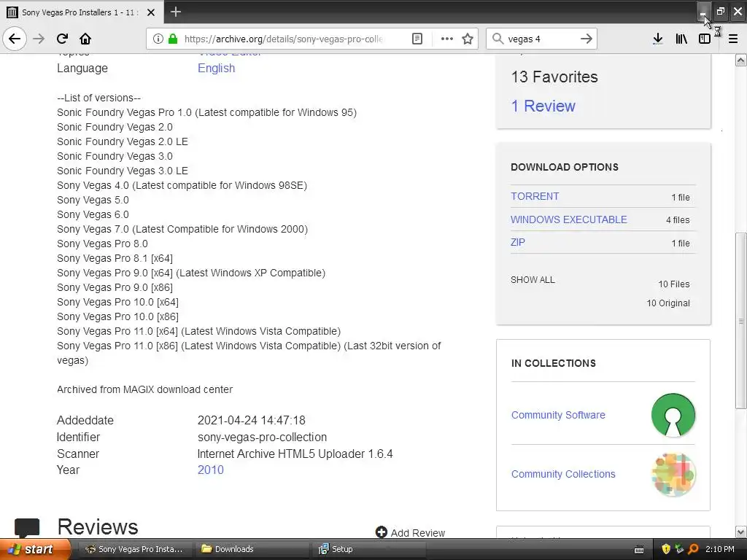Open the Community Software collection logo
The image size is (747, 560).
[673, 415]
